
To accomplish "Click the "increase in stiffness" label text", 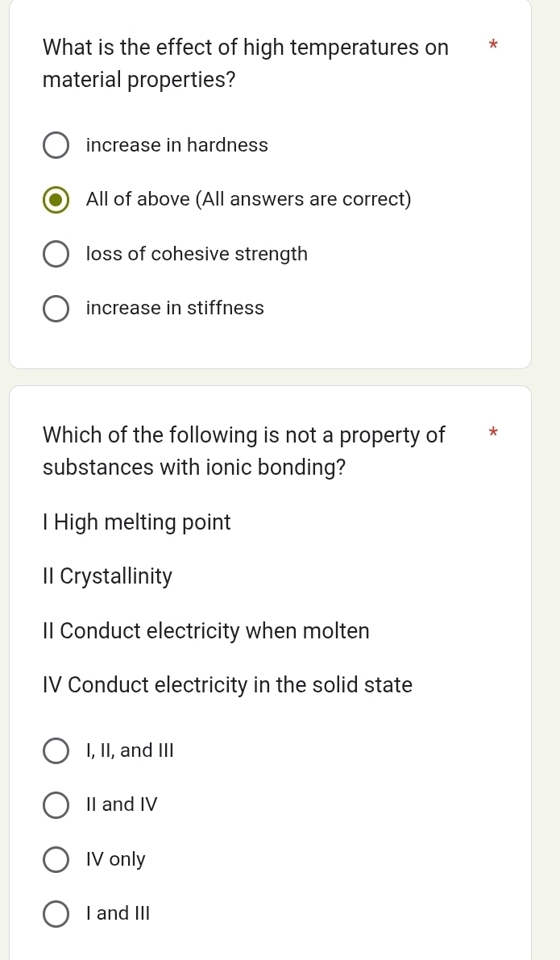I will point(175,308).
